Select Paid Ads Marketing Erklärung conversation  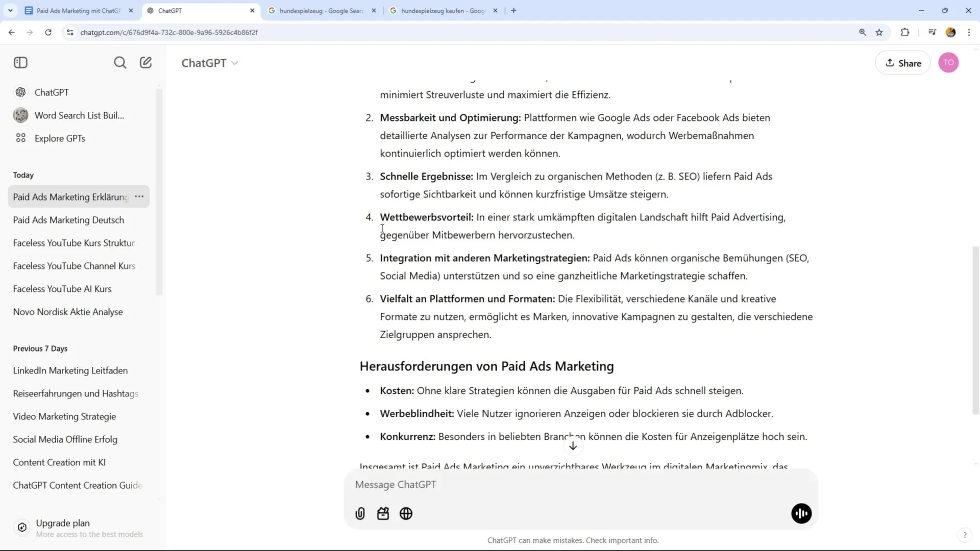pos(71,197)
